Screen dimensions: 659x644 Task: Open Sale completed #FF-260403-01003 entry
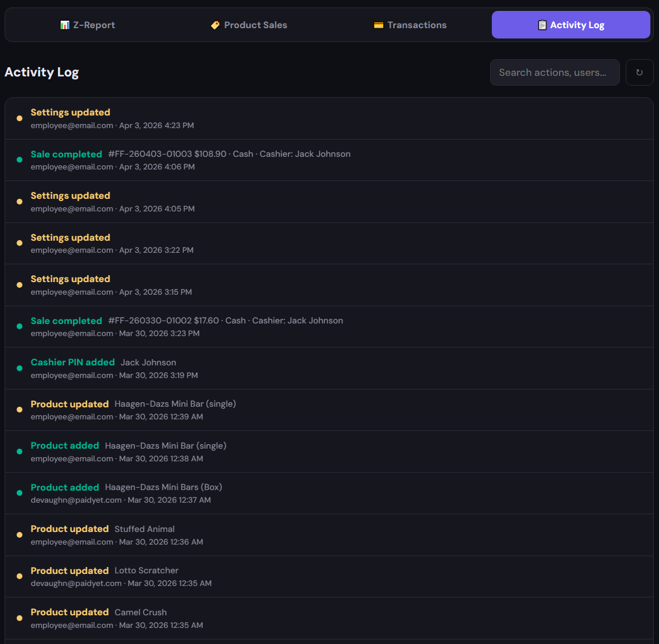[329, 160]
